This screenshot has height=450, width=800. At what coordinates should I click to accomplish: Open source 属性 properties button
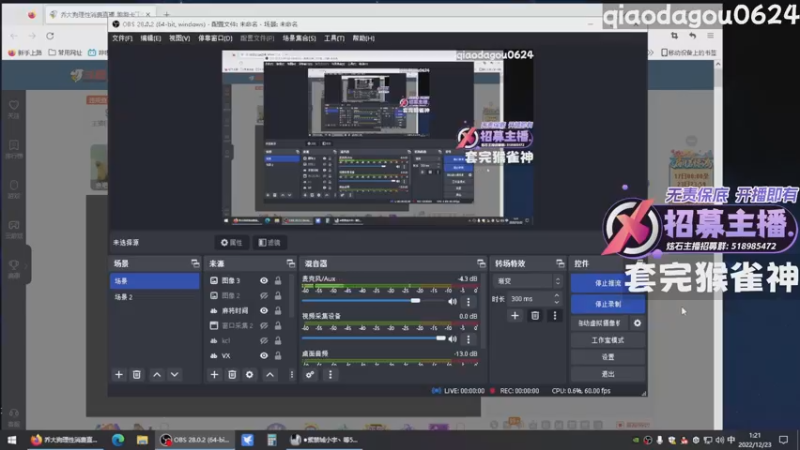coord(232,242)
